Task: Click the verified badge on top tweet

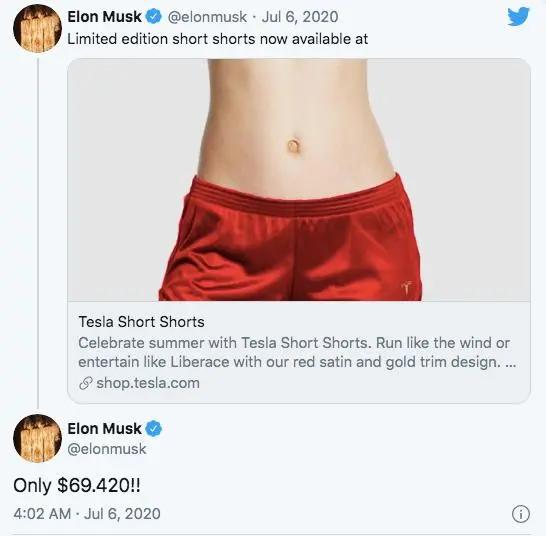Action: 153,16
